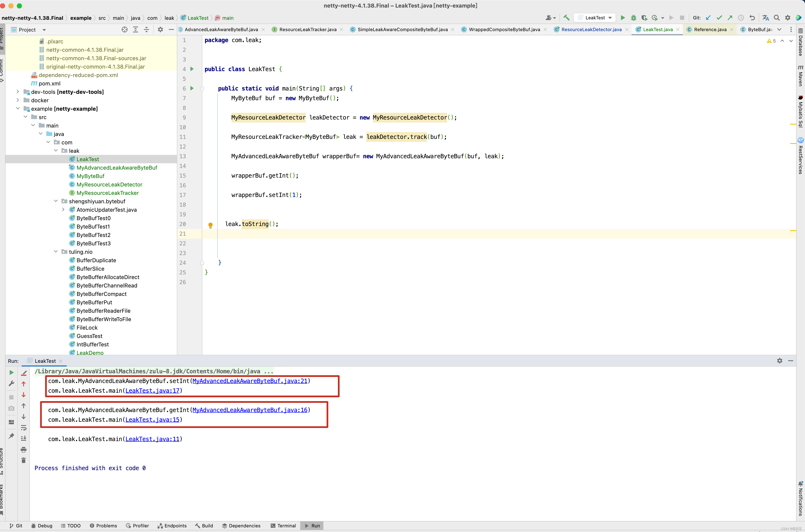Toggle soft-wrap in Run console
805x532 pixels.
[23, 427]
